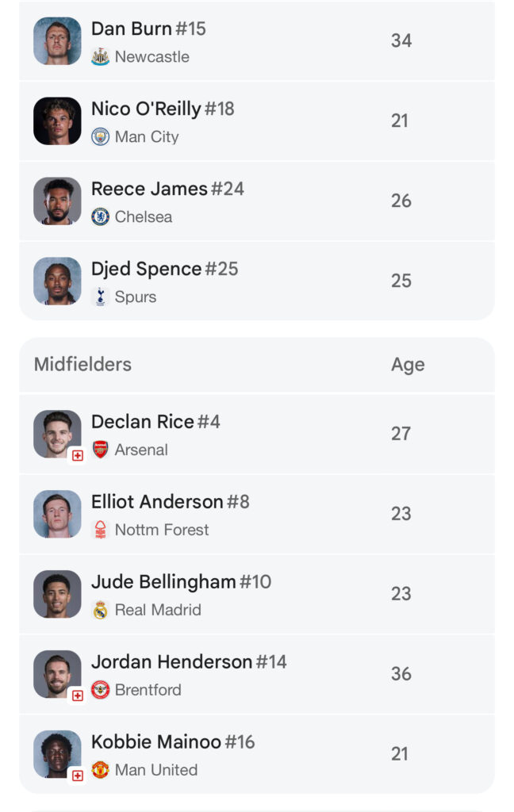Screen dimensions: 514x812
Task: Select Nico O'Reilly #18 player name
Action: 163,109
